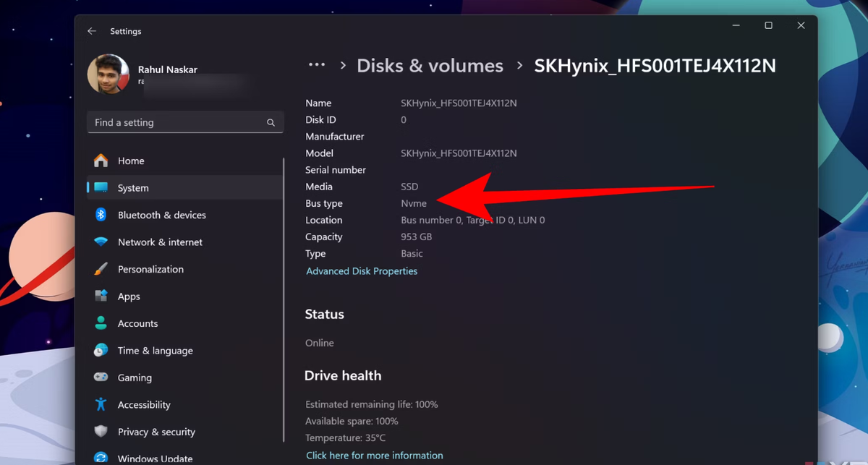The width and height of the screenshot is (868, 465).
Task: Click Rahul Naskar profile picture
Action: (x=109, y=74)
